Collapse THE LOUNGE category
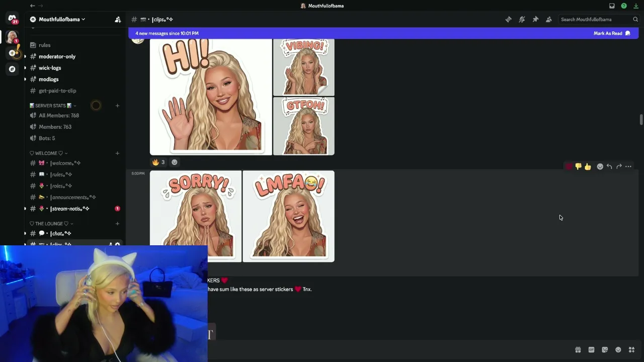The height and width of the screenshot is (362, 644). click(x=51, y=224)
